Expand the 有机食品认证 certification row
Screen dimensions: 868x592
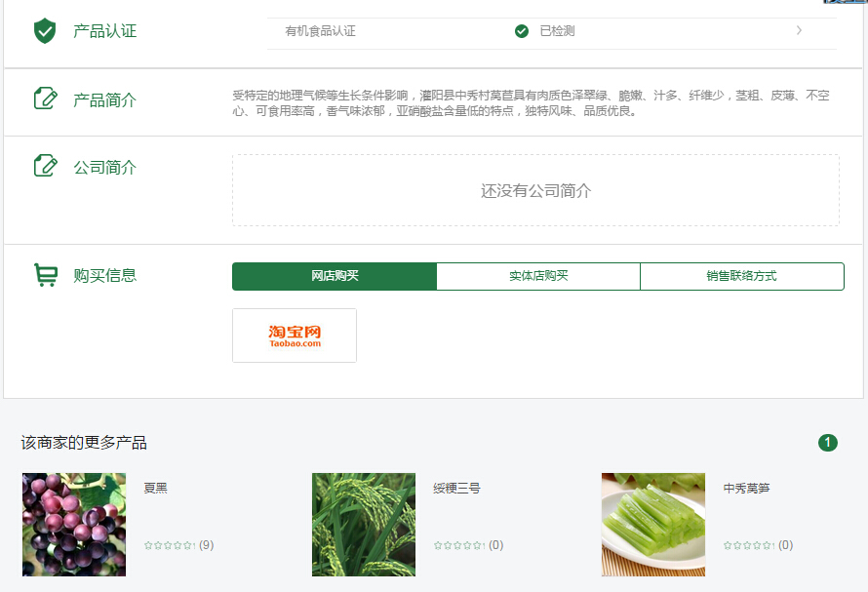321,31
